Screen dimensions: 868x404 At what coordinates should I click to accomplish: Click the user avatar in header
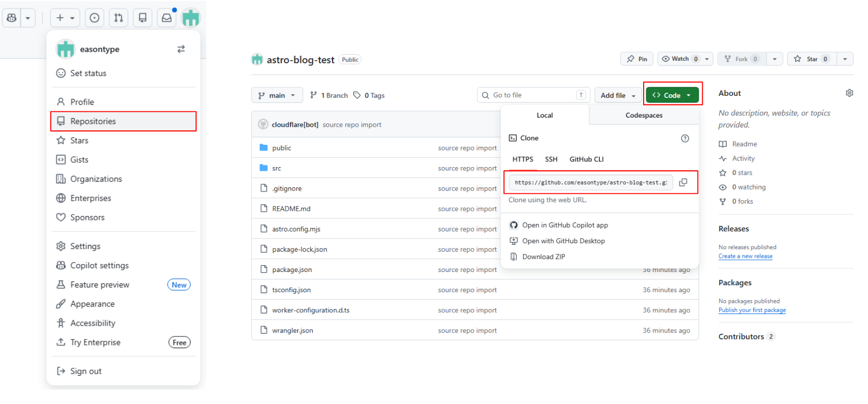point(190,18)
